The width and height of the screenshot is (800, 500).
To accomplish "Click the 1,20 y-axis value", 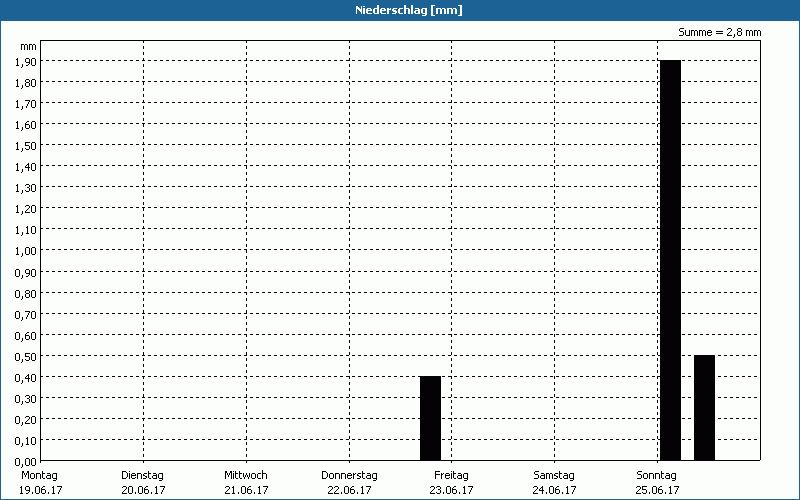I will (26, 209).
